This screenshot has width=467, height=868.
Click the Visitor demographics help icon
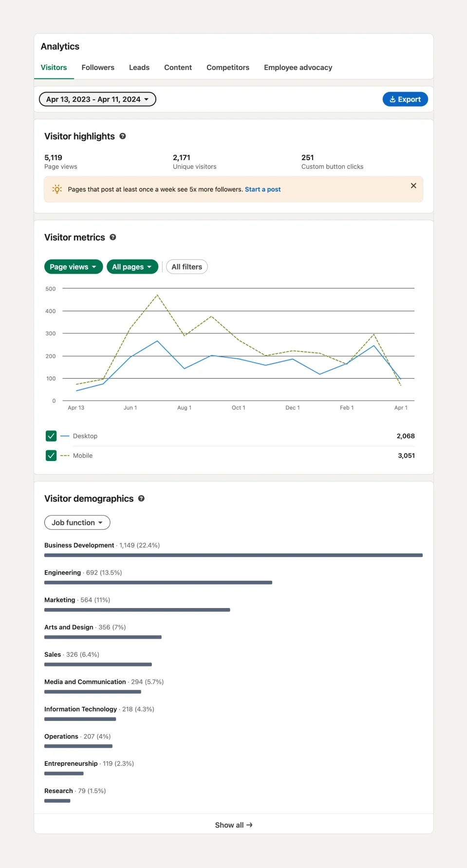(141, 499)
